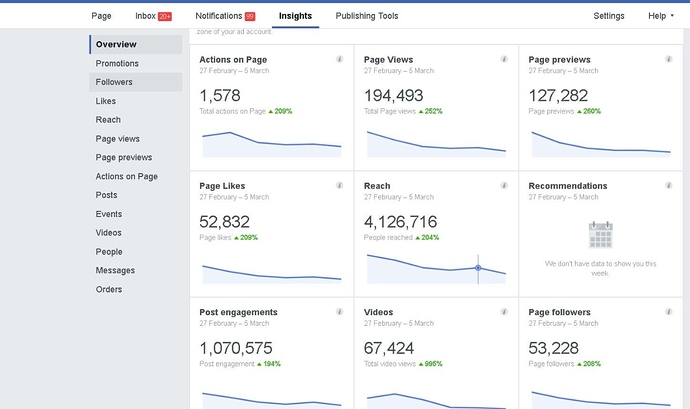
Task: Open info icon on Post engagements card
Action: pyautogui.click(x=339, y=312)
